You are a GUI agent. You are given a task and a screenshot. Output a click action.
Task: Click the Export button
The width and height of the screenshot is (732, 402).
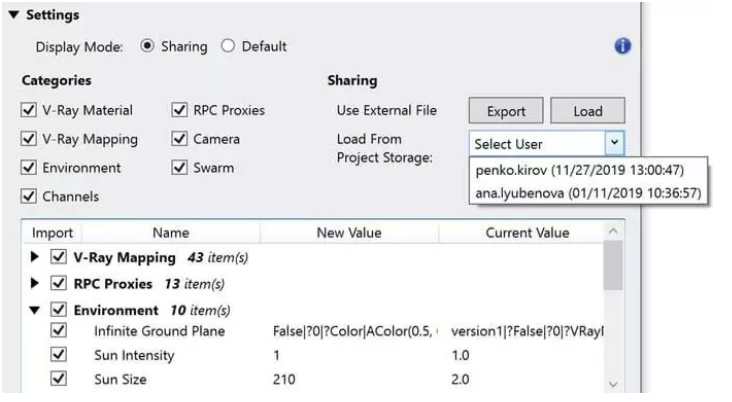[507, 111]
